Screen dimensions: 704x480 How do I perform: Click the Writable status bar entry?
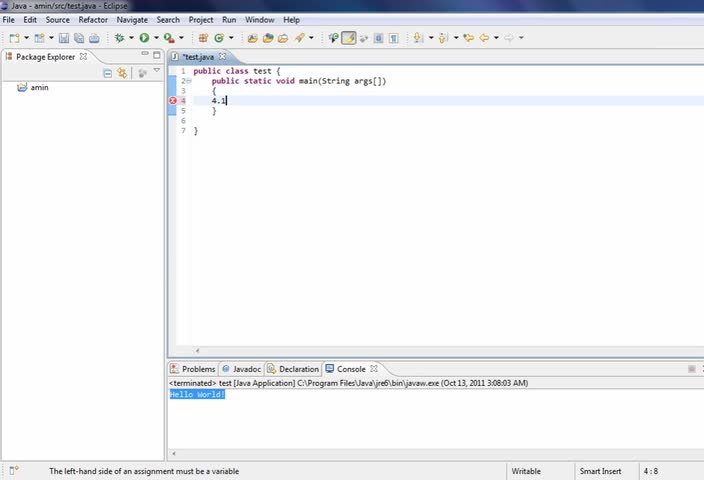tap(526, 471)
